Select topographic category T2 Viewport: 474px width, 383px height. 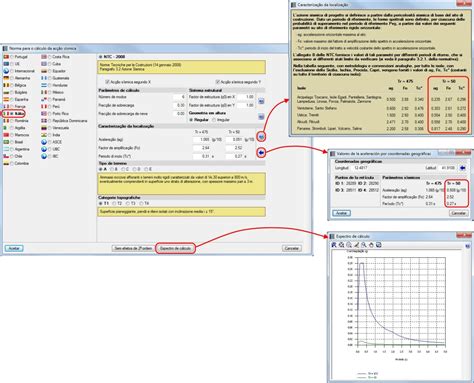pyautogui.click(x=114, y=203)
